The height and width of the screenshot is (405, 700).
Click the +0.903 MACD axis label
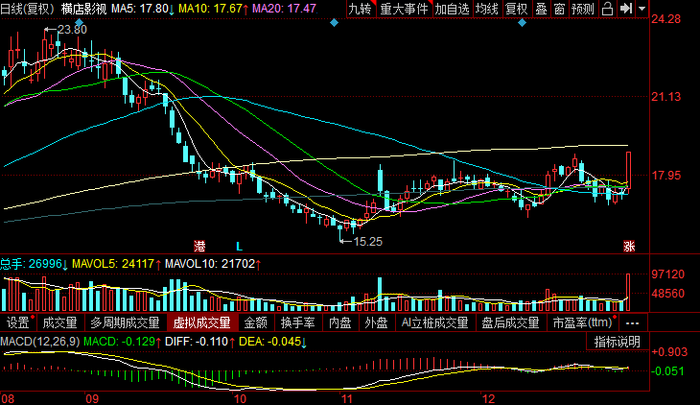point(669,352)
